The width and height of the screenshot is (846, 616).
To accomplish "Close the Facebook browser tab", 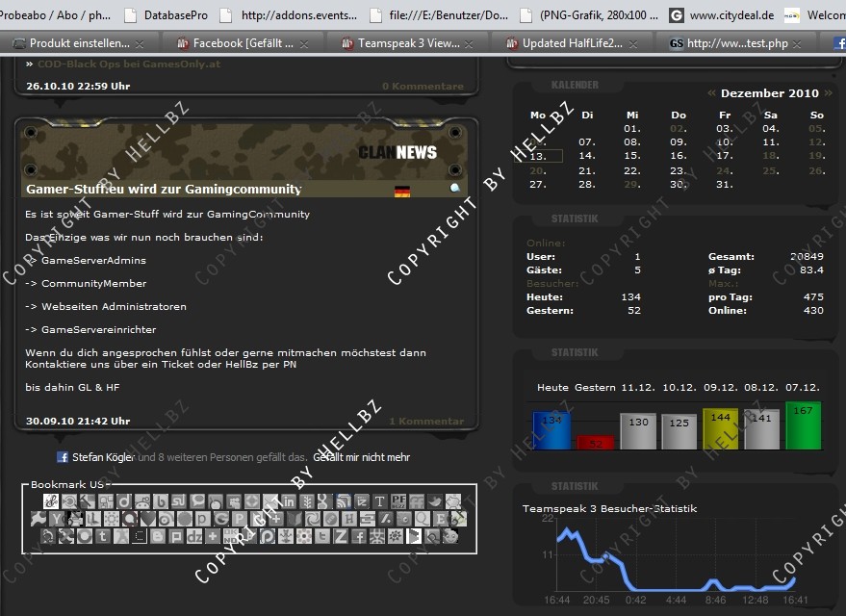I will tap(306, 44).
